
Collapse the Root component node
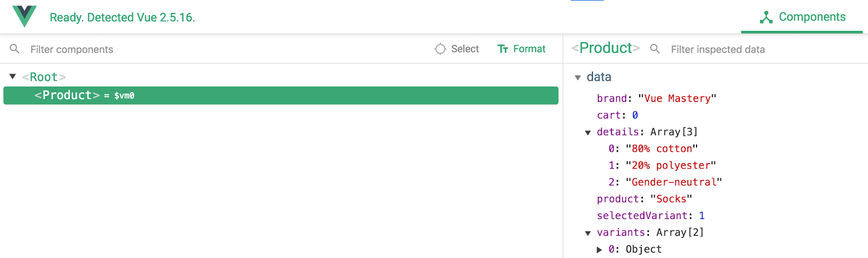click(x=12, y=77)
